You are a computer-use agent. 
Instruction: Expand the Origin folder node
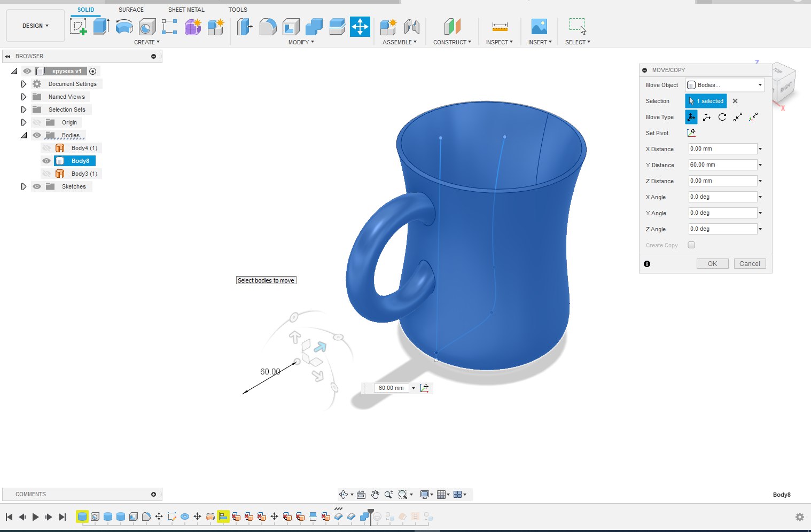pos(24,122)
